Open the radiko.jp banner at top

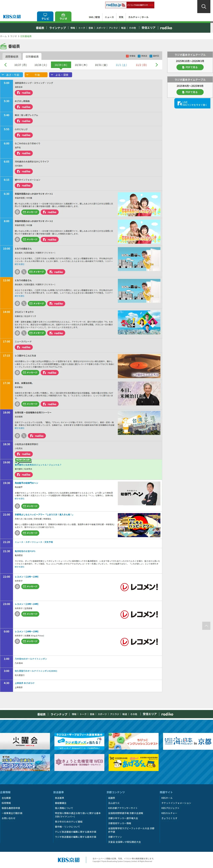[x=130, y=5]
